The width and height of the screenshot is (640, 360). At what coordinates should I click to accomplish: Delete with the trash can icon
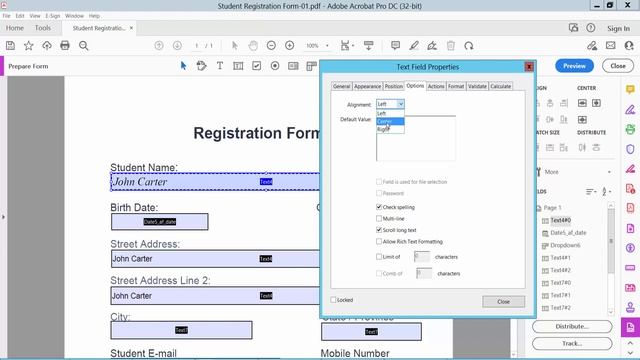451,46
